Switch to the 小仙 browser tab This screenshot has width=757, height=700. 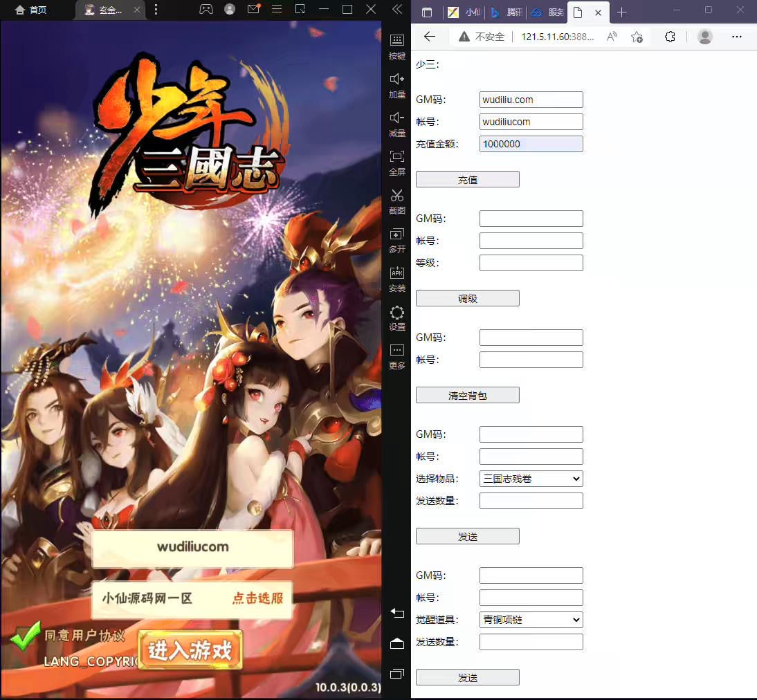pyautogui.click(x=465, y=12)
